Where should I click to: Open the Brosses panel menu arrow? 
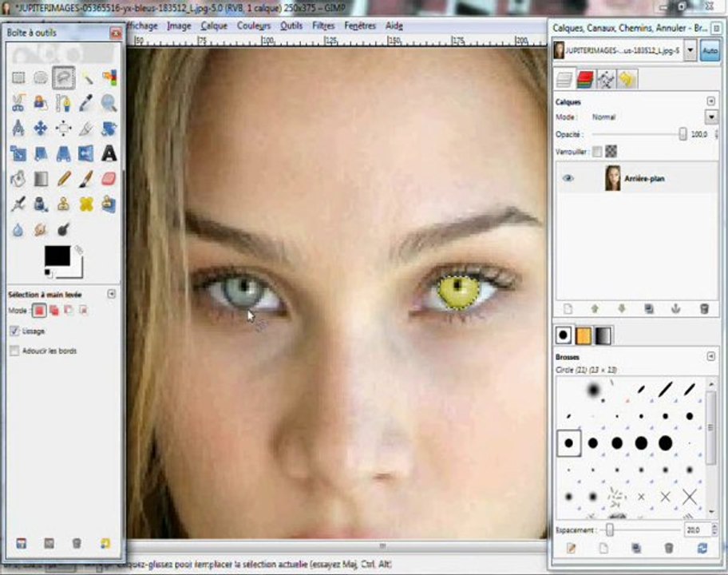tap(710, 356)
